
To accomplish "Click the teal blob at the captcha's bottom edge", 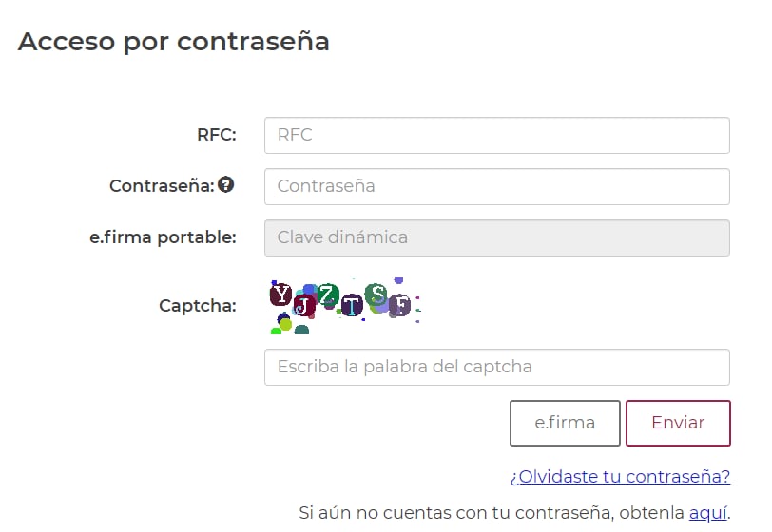I will pos(301,331).
